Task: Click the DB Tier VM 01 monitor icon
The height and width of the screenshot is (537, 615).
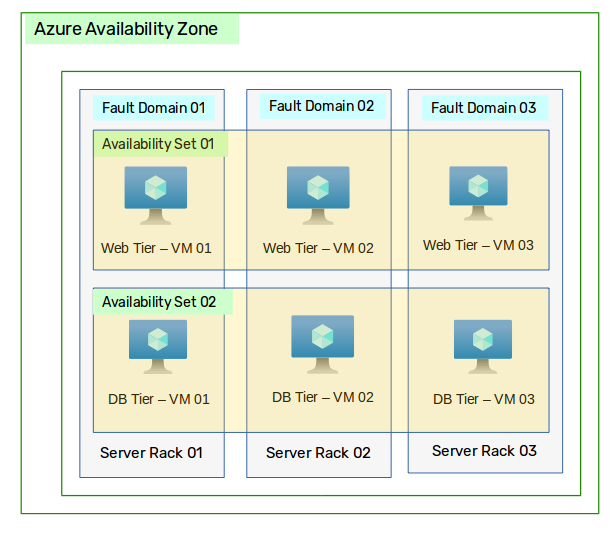Action: 158,347
